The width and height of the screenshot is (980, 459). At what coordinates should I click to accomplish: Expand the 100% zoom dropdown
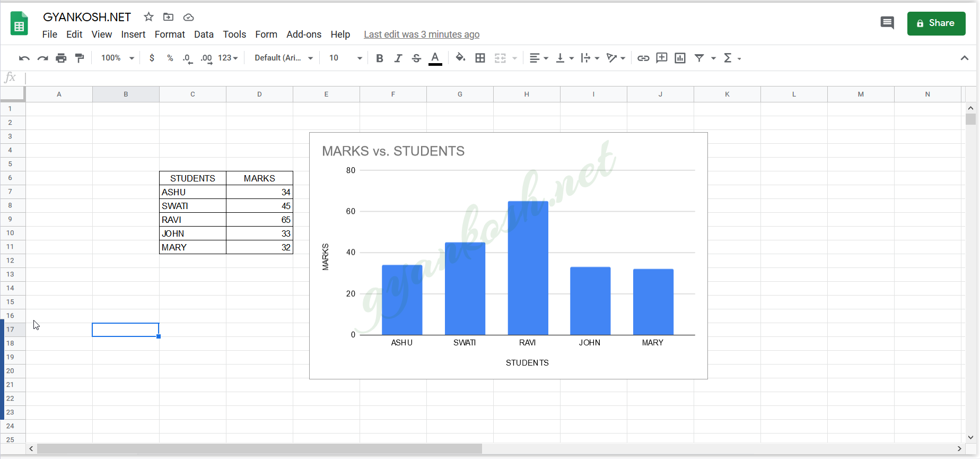pos(117,58)
